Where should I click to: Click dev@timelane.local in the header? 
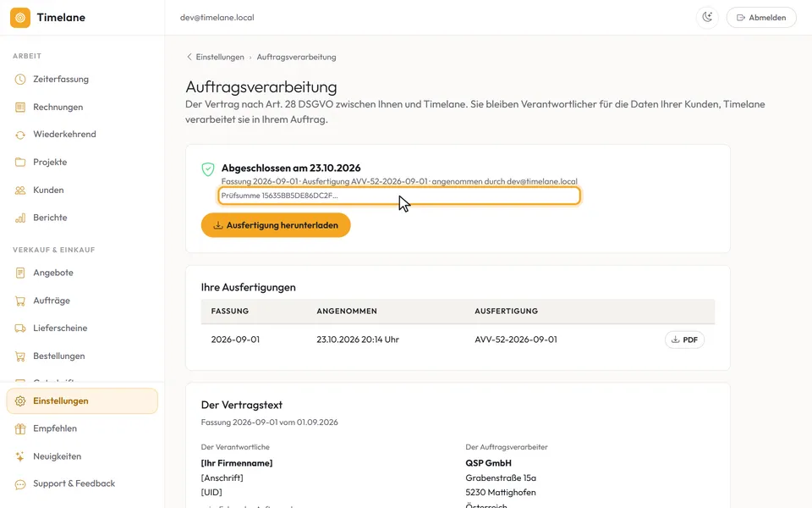pyautogui.click(x=217, y=18)
